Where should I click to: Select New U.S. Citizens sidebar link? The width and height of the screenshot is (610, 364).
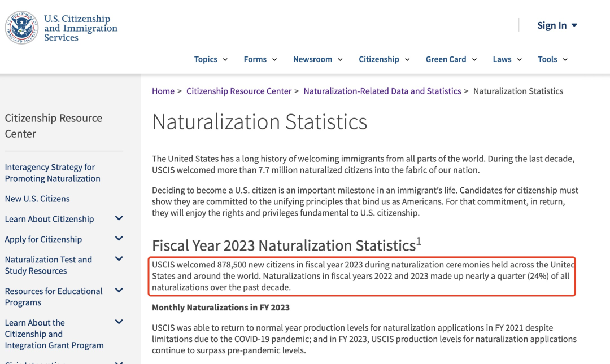pyautogui.click(x=37, y=199)
